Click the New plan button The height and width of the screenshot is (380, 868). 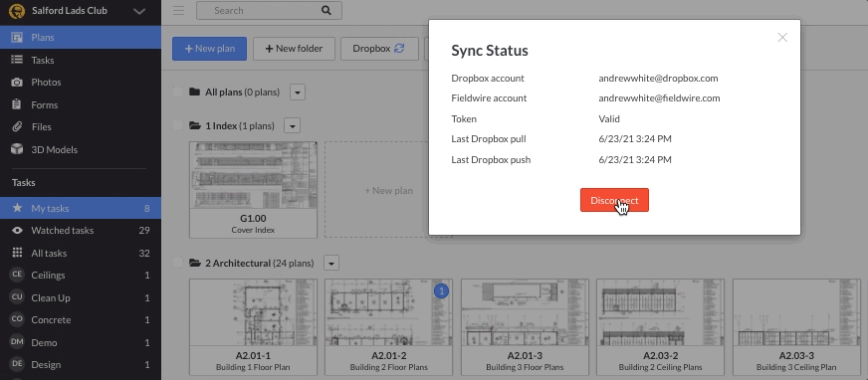point(209,49)
